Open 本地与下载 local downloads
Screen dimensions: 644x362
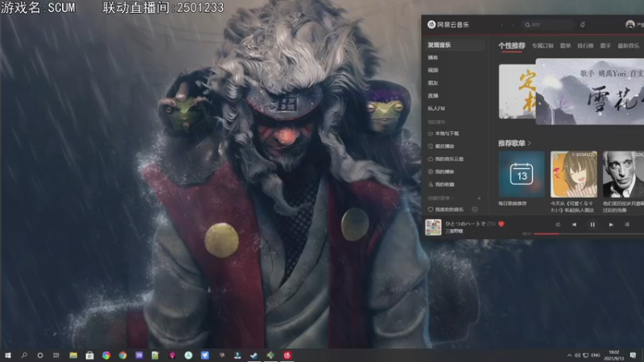tap(444, 134)
